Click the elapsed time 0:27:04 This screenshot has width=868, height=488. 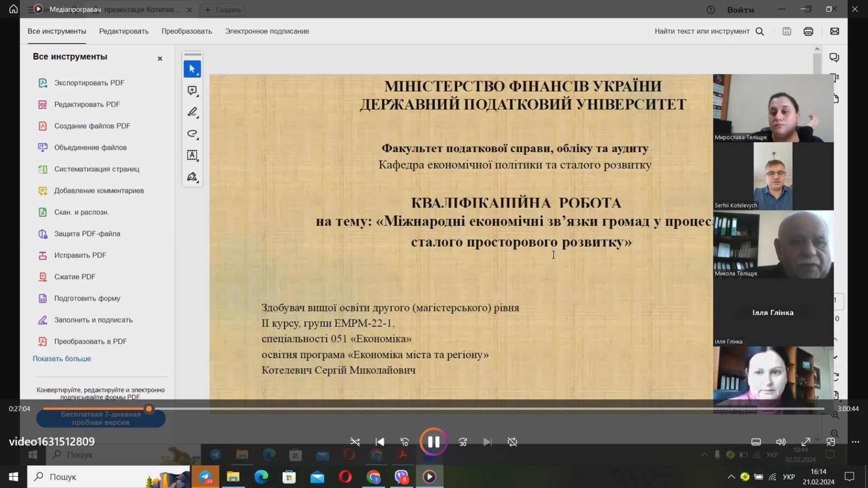click(x=20, y=409)
